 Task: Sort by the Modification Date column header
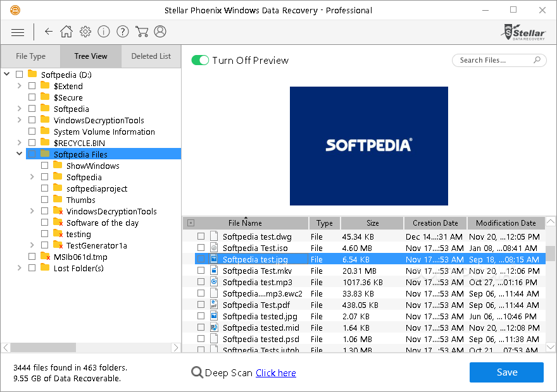pos(506,223)
